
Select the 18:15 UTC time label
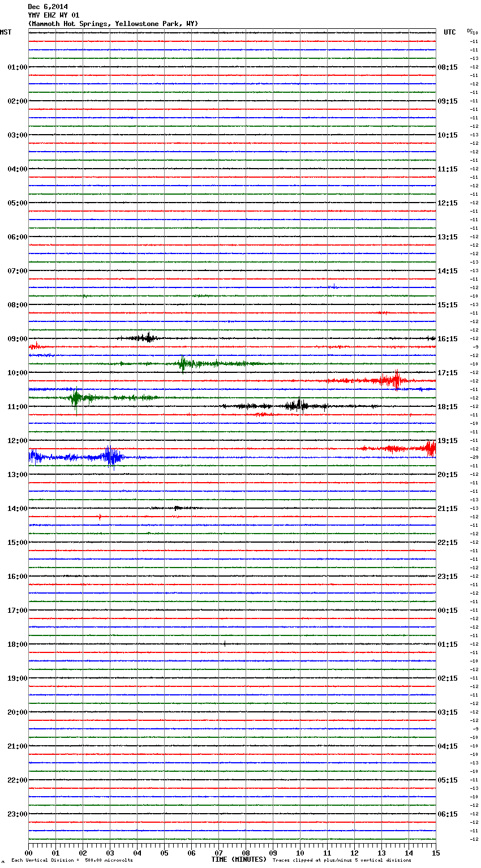[x=448, y=407]
